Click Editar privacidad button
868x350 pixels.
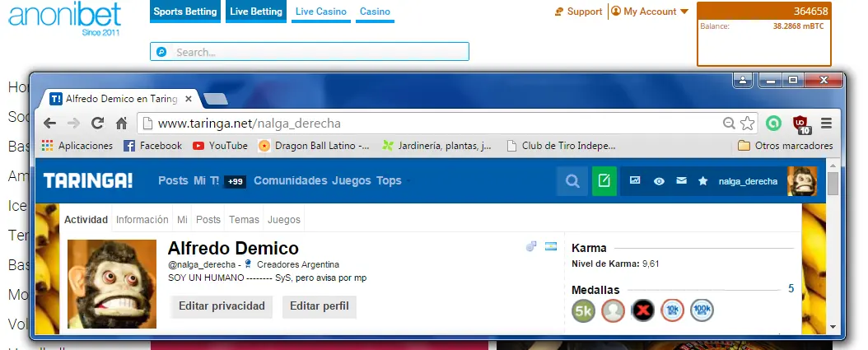222,306
